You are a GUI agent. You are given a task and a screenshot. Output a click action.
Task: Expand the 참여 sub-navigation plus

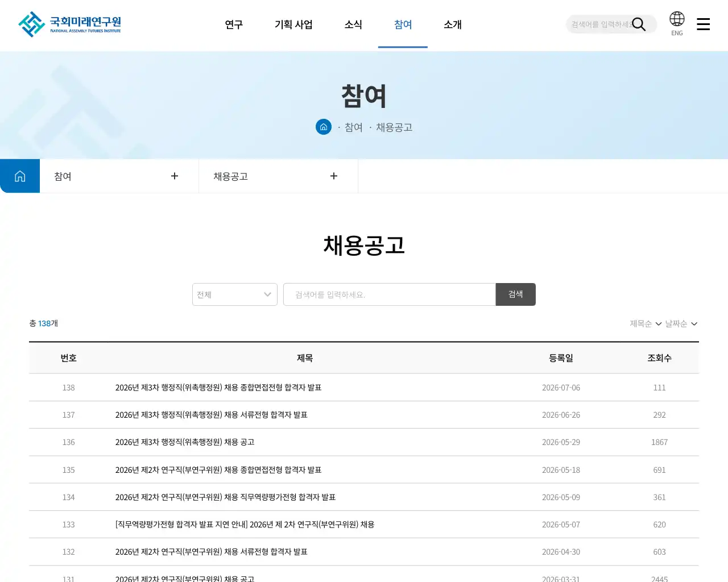pos(175,176)
